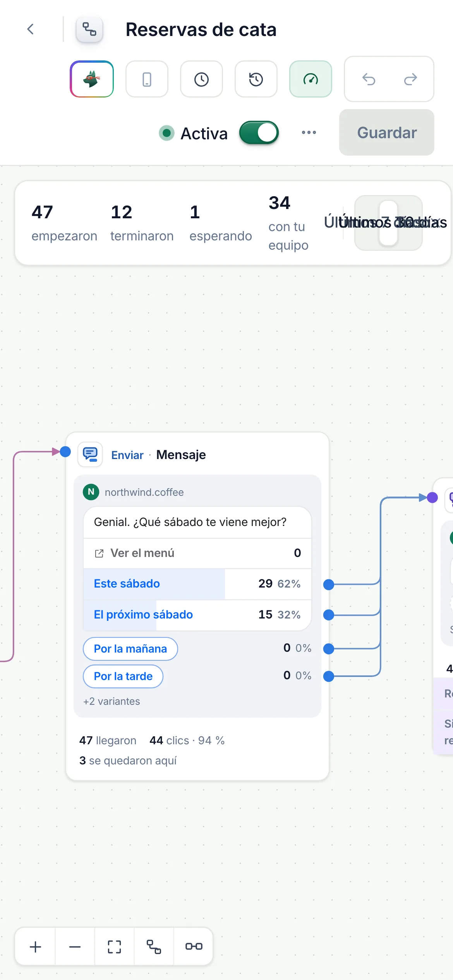This screenshot has width=453, height=980.
Task: Click the northwind.coffee avatar N
Action: [91, 492]
